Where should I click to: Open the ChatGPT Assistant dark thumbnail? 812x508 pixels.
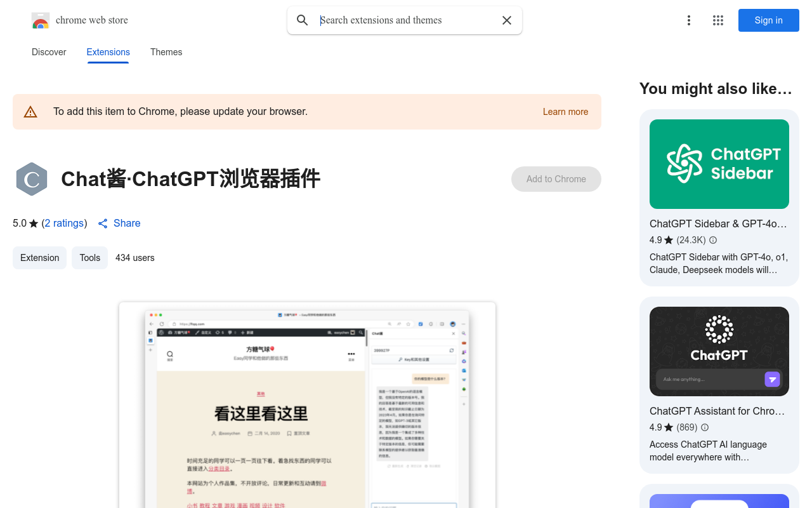pyautogui.click(x=719, y=351)
